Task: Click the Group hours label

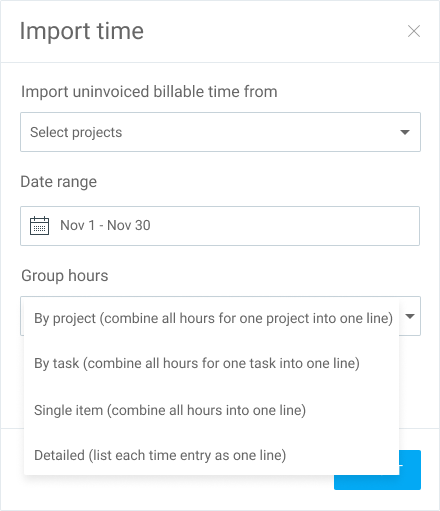Action: click(x=65, y=276)
